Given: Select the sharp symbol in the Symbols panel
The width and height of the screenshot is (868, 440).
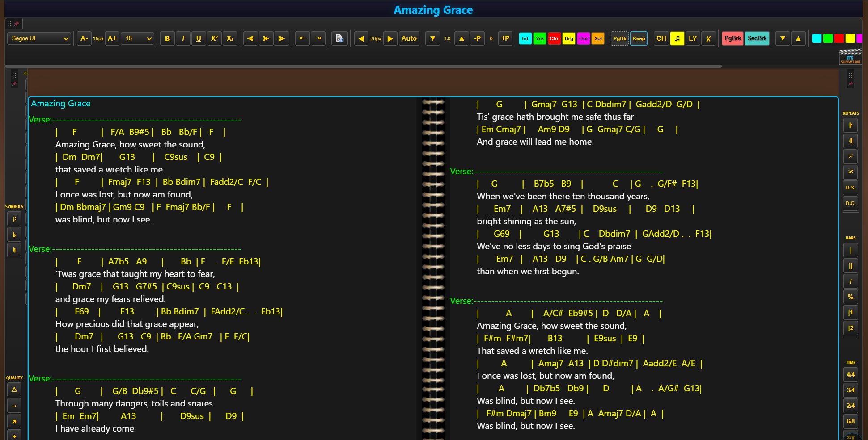Looking at the screenshot, I should (x=14, y=218).
